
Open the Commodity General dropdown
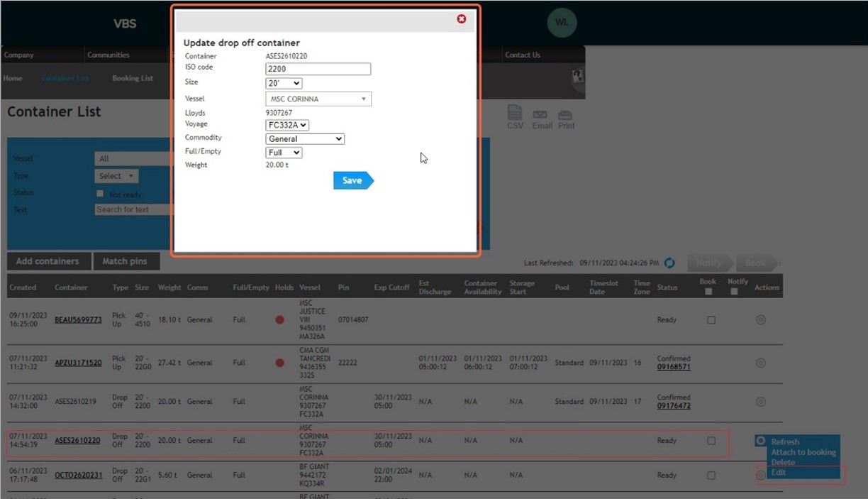[x=305, y=139]
